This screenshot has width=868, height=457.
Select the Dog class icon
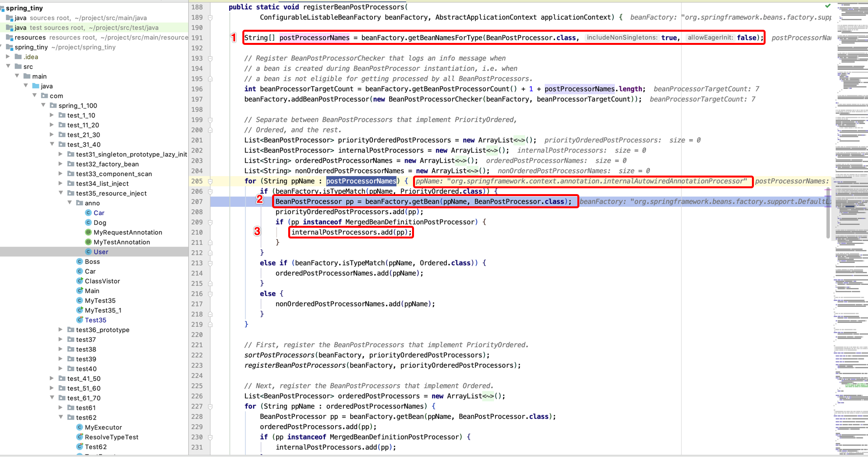pyautogui.click(x=88, y=222)
